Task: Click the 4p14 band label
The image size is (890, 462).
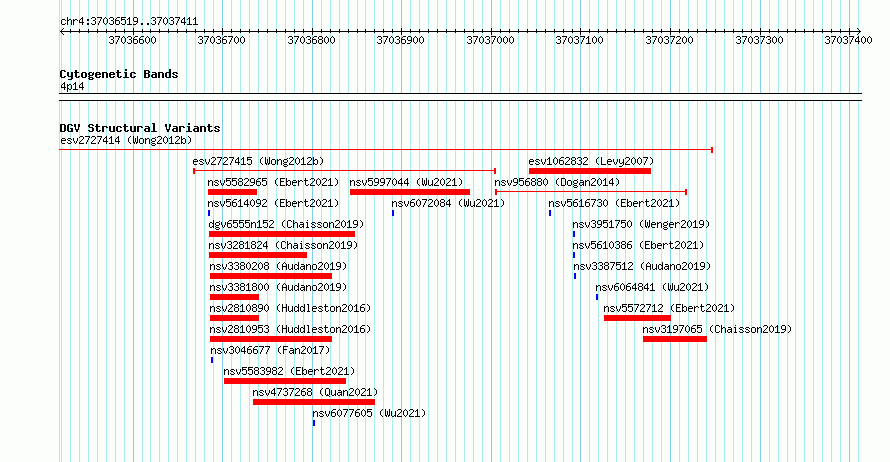Action: (x=72, y=86)
